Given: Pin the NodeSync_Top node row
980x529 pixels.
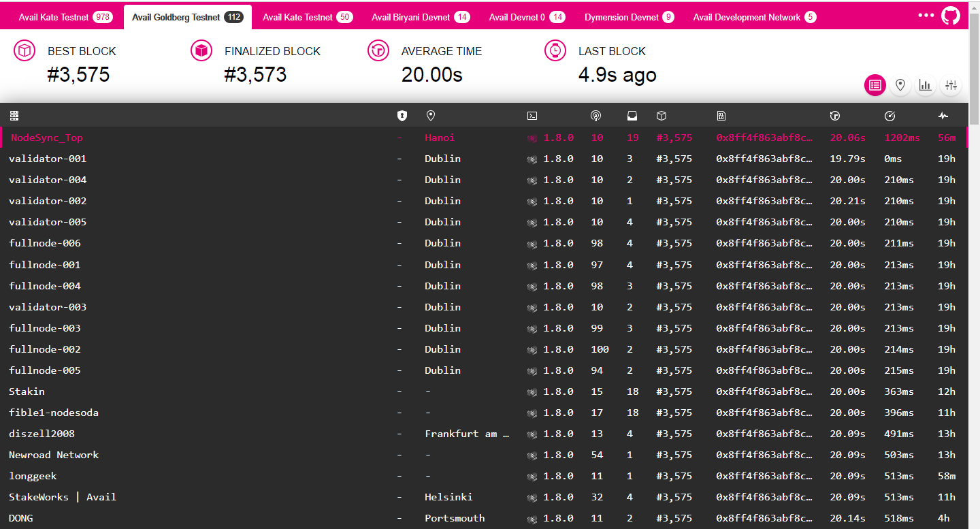Looking at the screenshot, I should (x=47, y=138).
